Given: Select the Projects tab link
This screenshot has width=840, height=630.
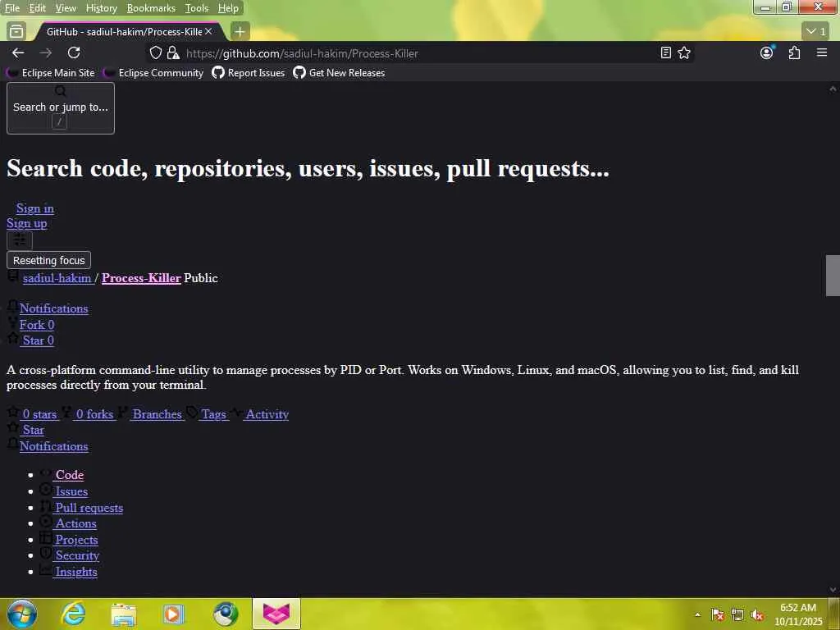Looking at the screenshot, I should point(76,540).
